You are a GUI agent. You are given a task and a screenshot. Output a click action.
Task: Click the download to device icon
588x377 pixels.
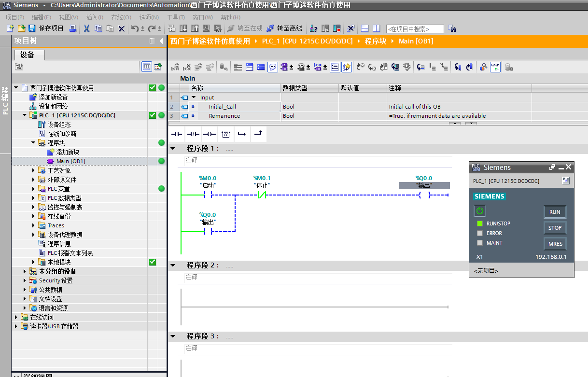pyautogui.click(x=183, y=28)
